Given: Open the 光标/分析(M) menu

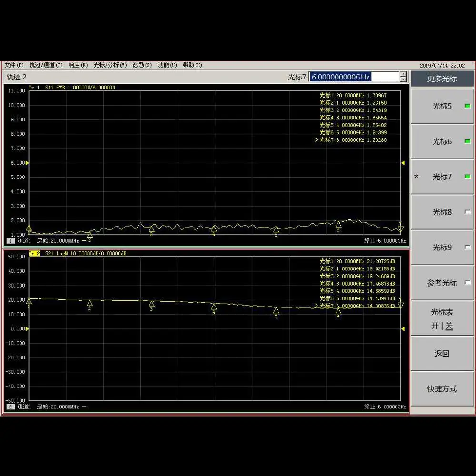Looking at the screenshot, I should pos(110,65).
